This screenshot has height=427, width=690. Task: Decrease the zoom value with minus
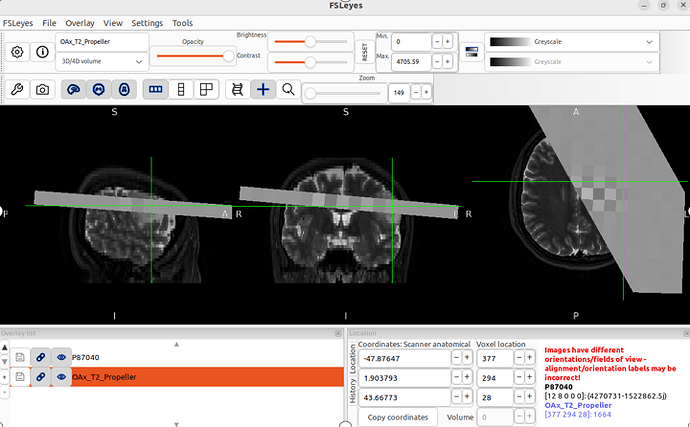tap(416, 92)
